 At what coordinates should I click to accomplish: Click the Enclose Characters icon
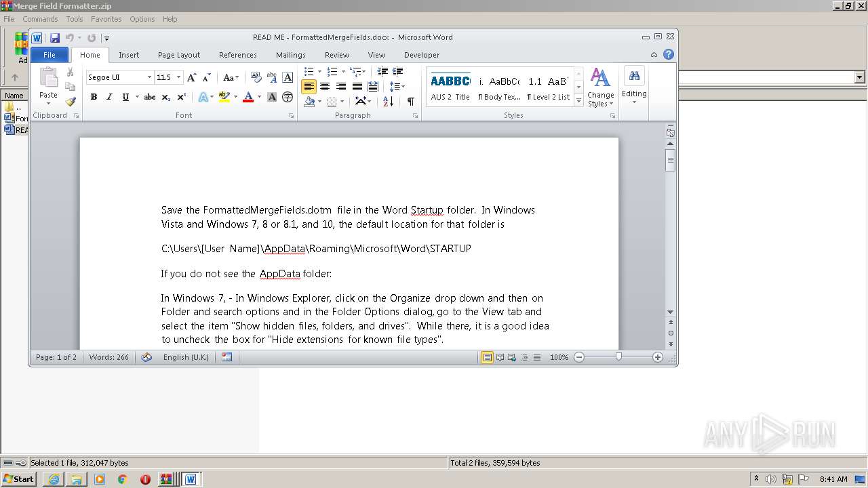[x=288, y=97]
